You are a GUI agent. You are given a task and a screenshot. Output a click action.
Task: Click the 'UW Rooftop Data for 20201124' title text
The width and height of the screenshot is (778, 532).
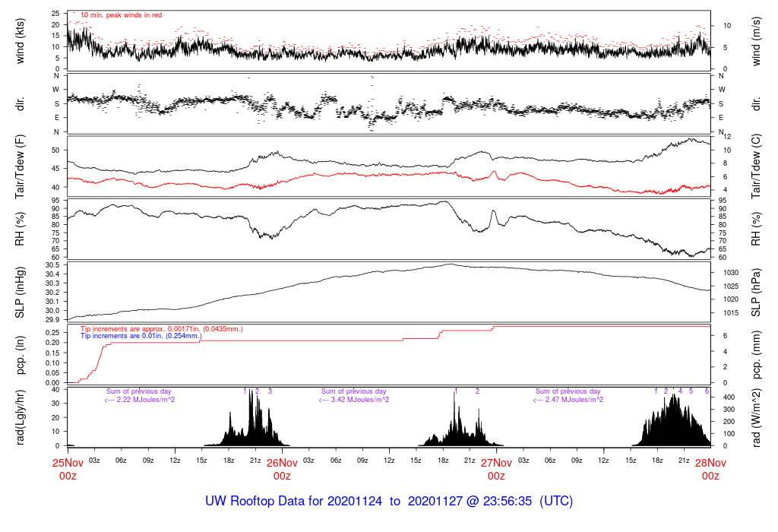(x=294, y=501)
